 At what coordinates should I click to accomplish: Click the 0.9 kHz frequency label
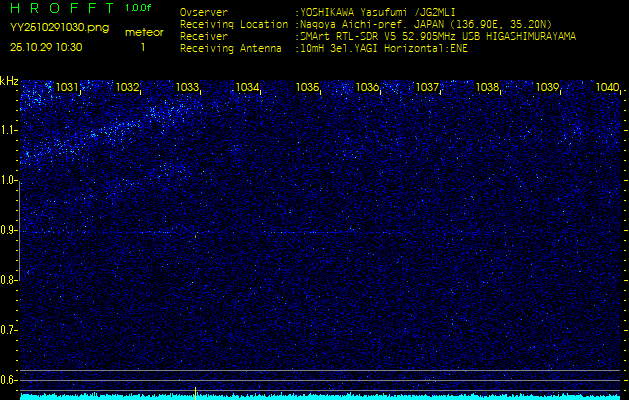coord(9,230)
